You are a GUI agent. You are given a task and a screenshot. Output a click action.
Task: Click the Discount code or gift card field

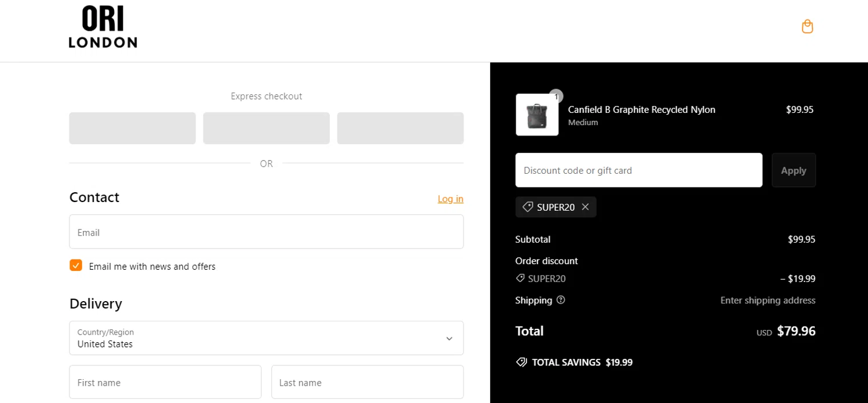click(639, 170)
